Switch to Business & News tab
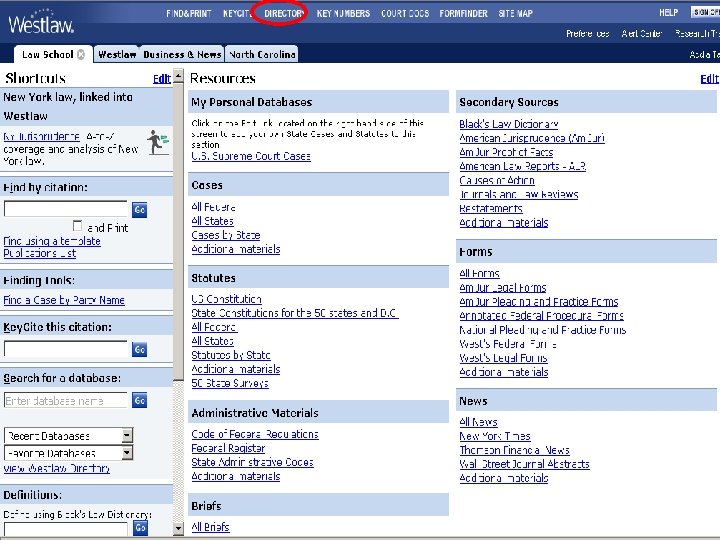 tap(182, 54)
